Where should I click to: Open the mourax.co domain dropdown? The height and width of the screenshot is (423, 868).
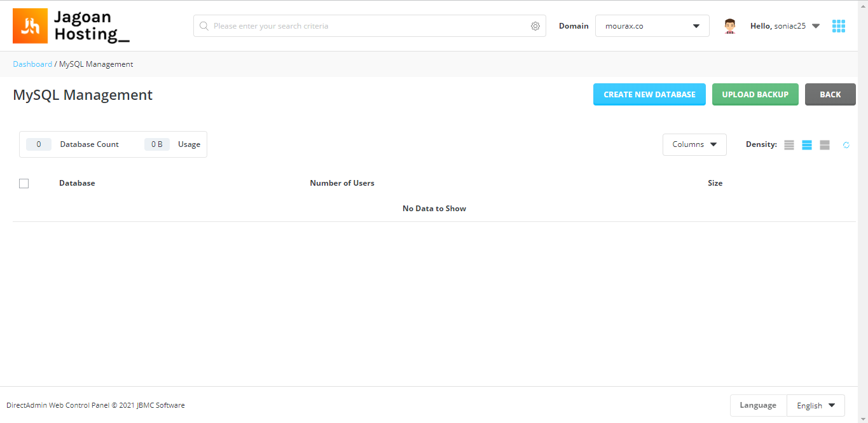coord(652,26)
